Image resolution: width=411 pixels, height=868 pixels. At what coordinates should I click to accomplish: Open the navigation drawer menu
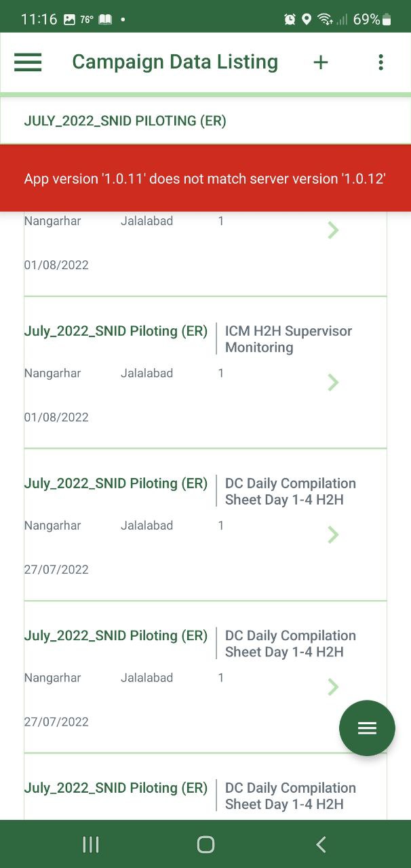27,62
